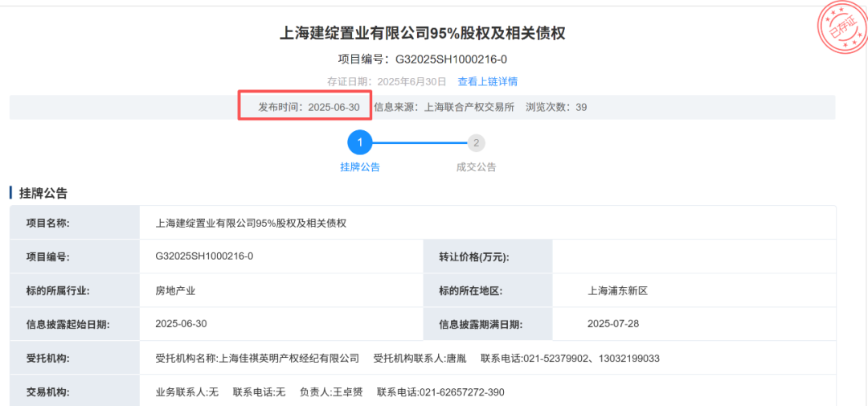
Task: Switch to the 挂牌公告 step label
Action: click(x=360, y=167)
